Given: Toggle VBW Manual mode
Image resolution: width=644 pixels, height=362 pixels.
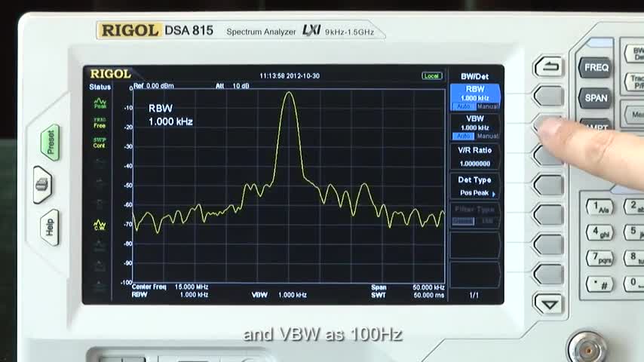Looking at the screenshot, I should (487, 136).
